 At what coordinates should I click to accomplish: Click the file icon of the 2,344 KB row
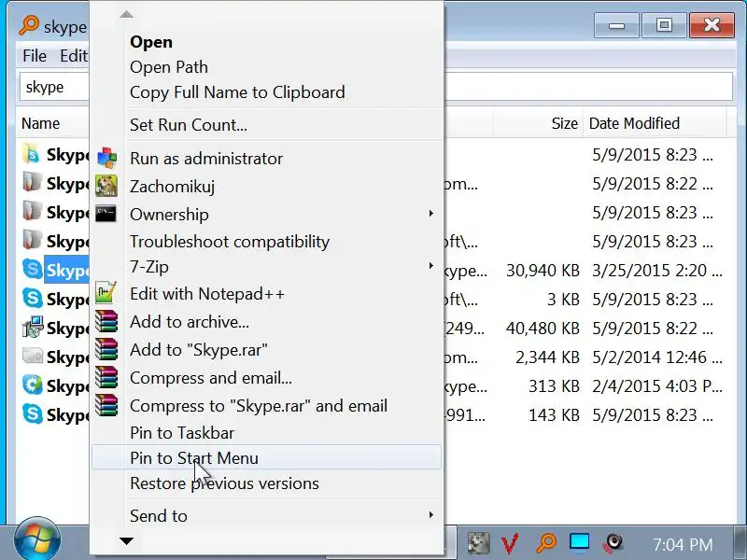tap(33, 356)
